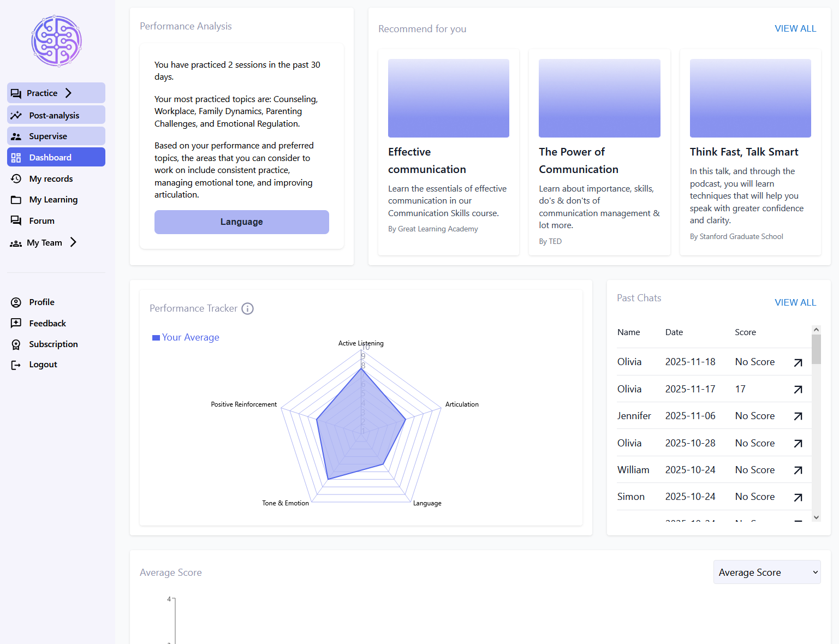Click the Performance Tracker info icon
Image resolution: width=839 pixels, height=644 pixels.
pos(247,309)
